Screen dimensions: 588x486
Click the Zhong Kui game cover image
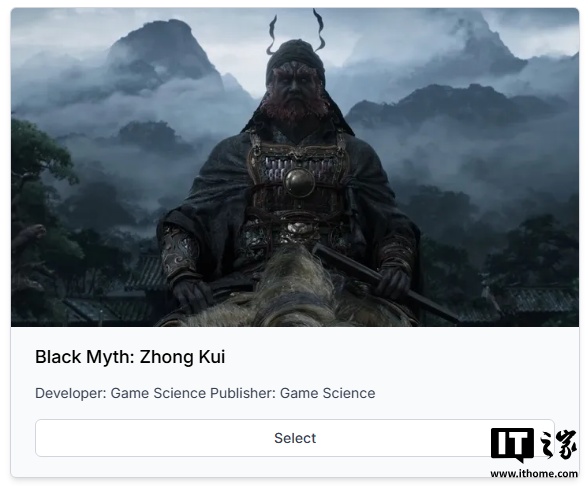(295, 167)
